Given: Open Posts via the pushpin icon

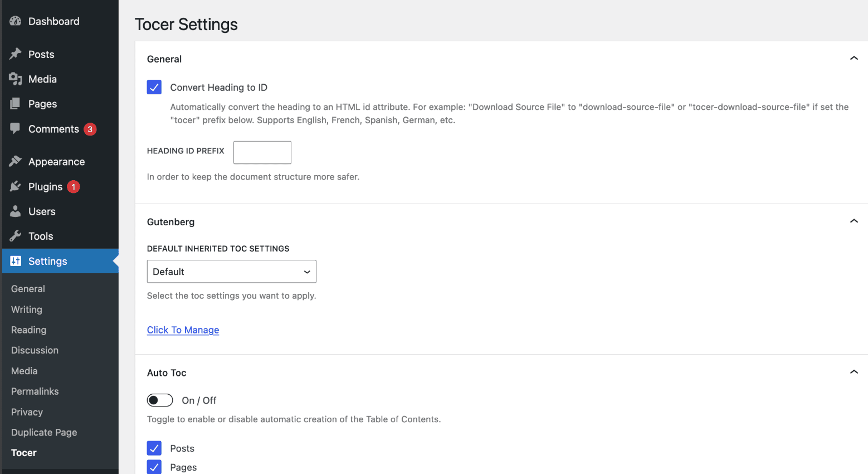Looking at the screenshot, I should [x=15, y=54].
